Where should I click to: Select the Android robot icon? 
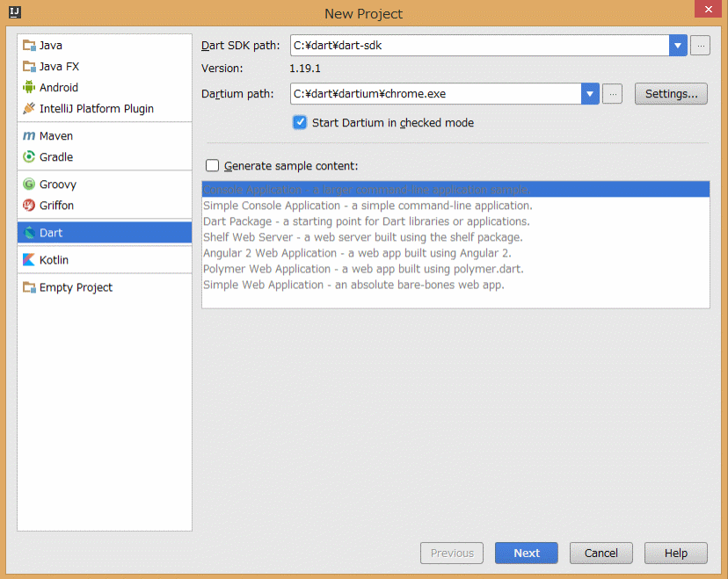(x=29, y=88)
